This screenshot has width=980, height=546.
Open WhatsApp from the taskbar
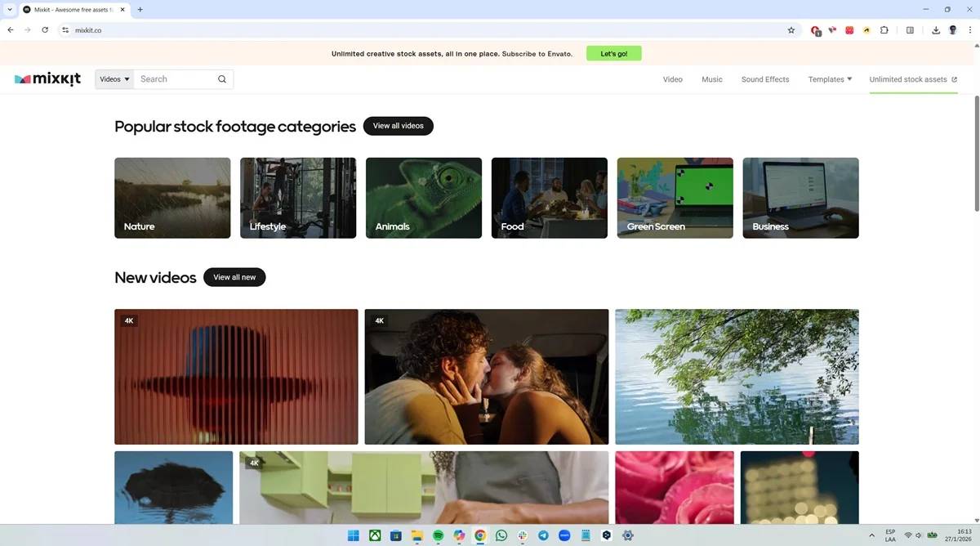click(x=501, y=535)
